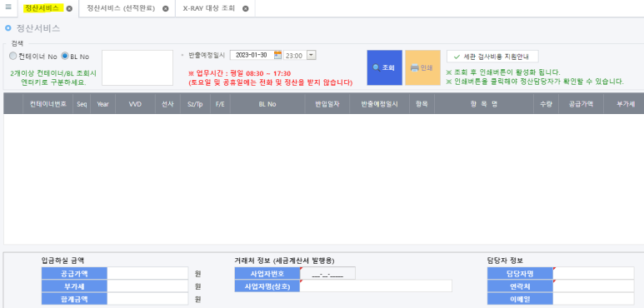Click the container/BL number text area
644x308 pixels.
137,67
